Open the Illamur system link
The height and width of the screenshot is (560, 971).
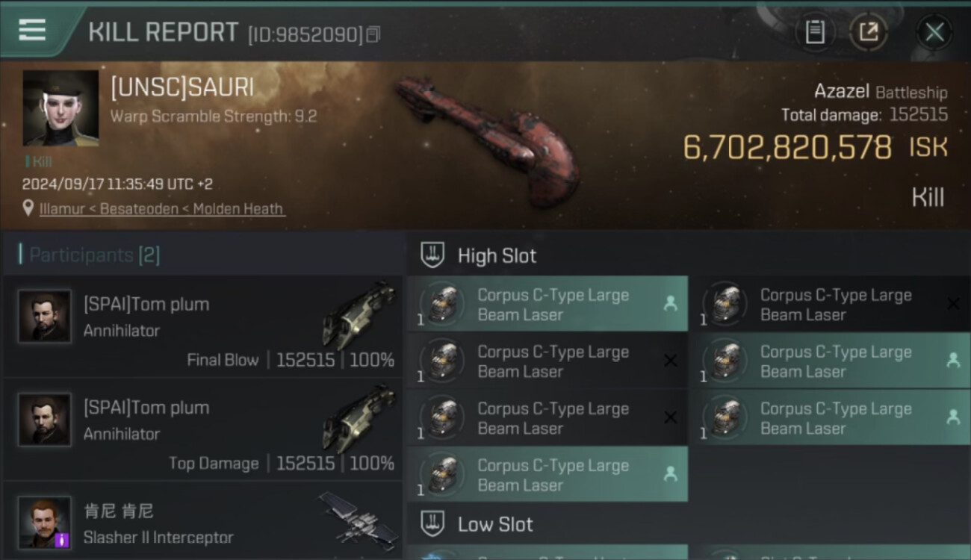tap(63, 209)
